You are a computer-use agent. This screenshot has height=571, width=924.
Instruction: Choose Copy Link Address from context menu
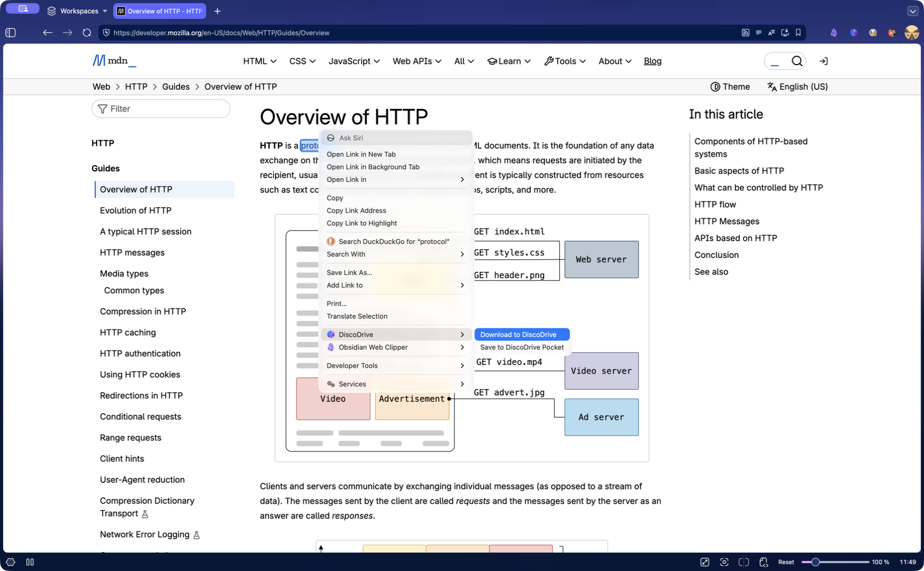(395, 210)
